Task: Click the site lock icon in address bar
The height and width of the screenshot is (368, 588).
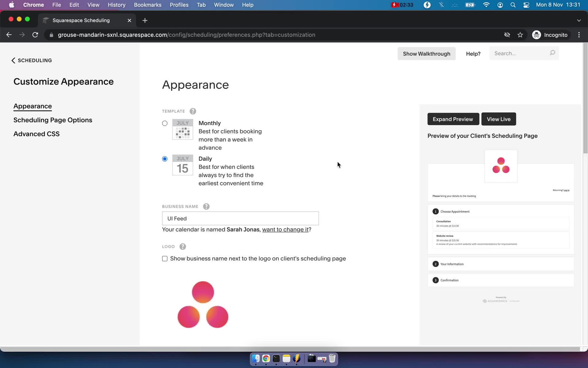Action: [51, 35]
